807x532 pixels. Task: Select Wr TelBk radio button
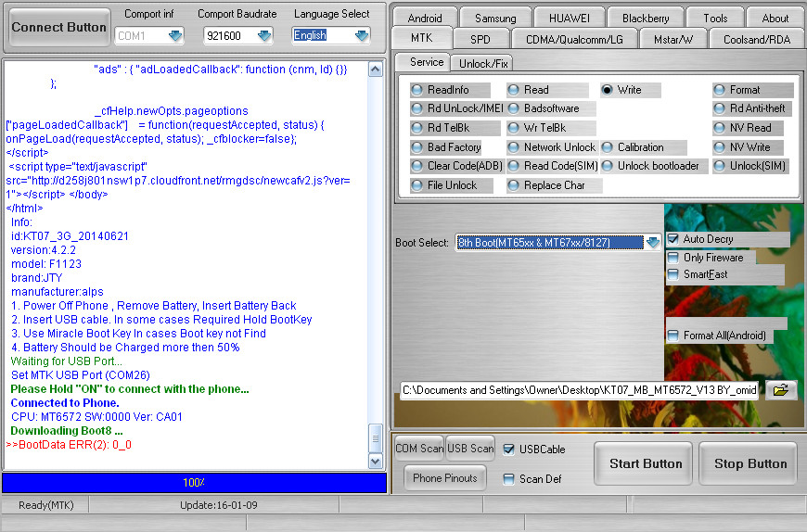pyautogui.click(x=551, y=128)
